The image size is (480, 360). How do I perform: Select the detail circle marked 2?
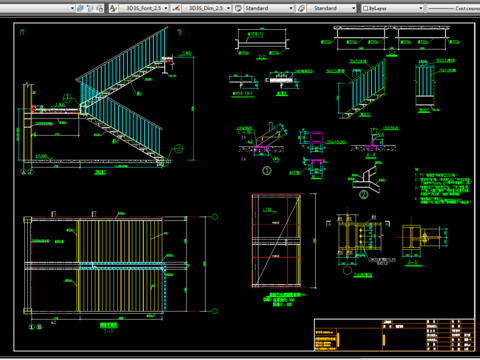point(364,194)
